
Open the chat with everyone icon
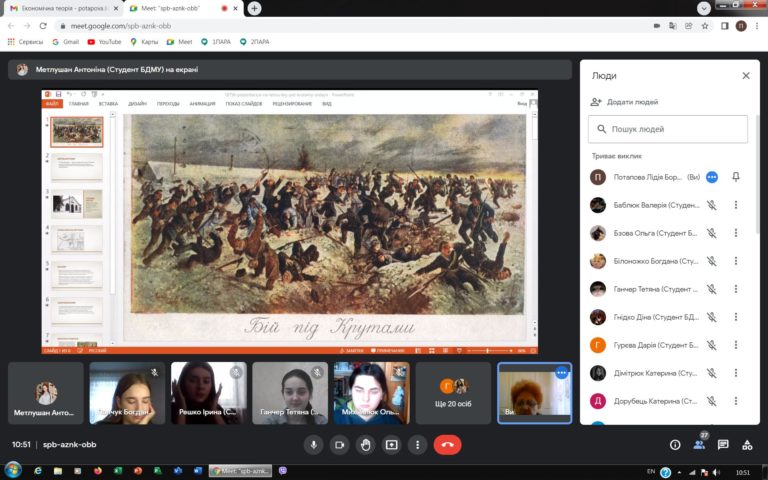point(723,445)
